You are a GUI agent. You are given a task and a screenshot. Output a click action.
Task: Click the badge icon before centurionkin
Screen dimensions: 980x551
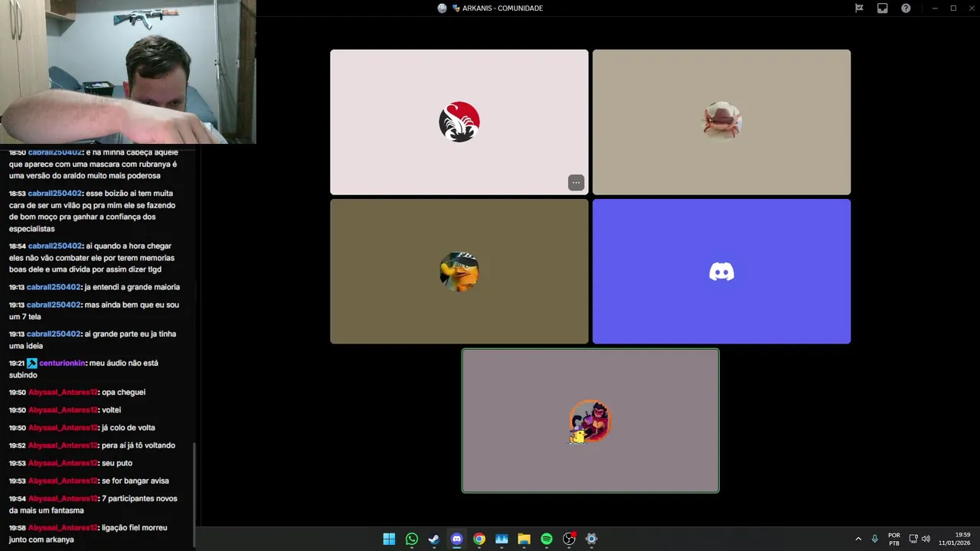click(x=32, y=364)
